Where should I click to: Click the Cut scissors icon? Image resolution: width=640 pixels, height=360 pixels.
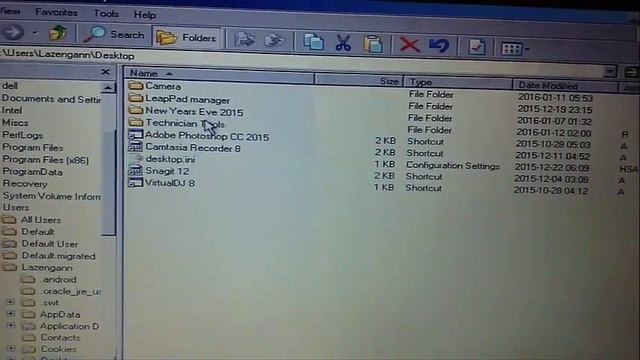pyautogui.click(x=343, y=43)
